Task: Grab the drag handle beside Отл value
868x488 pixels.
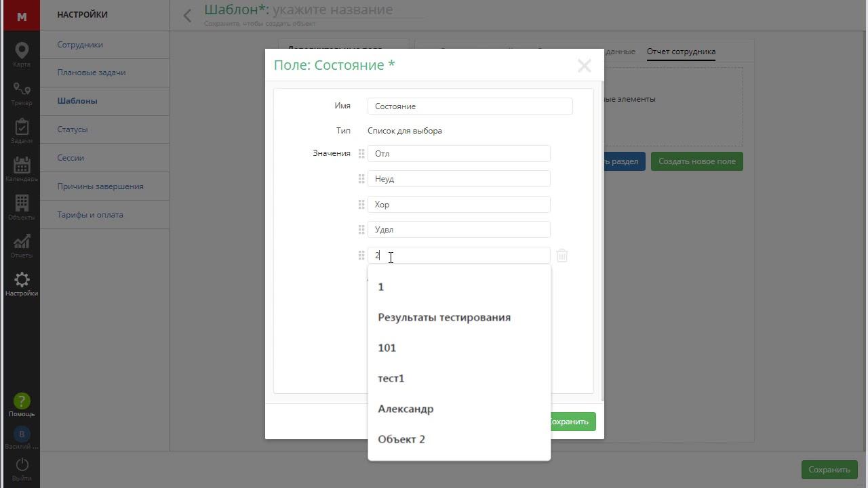Action: (x=361, y=154)
